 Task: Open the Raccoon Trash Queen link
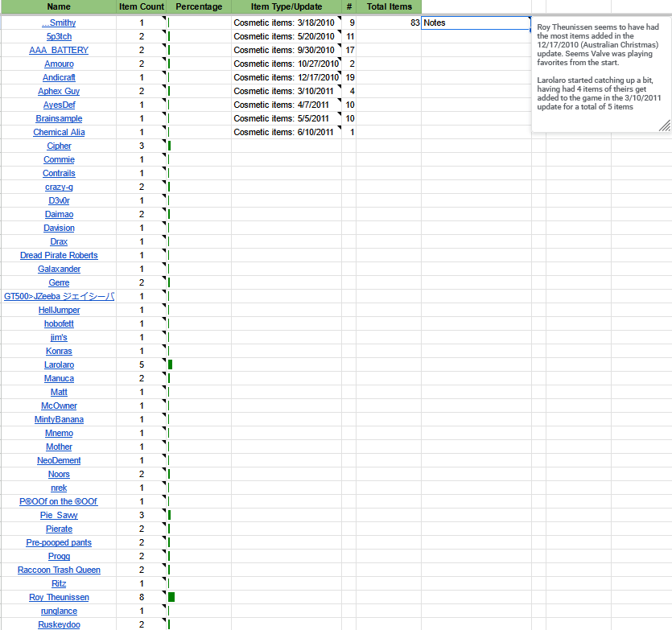coord(59,570)
